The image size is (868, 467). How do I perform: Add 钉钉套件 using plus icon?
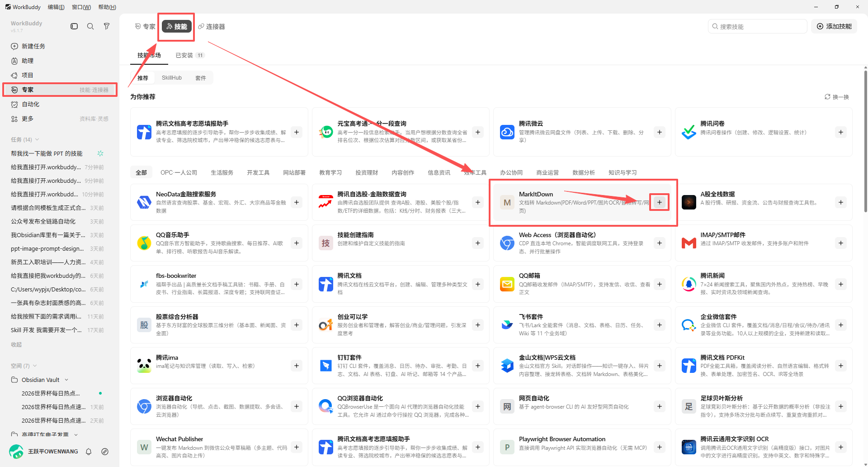(x=478, y=366)
